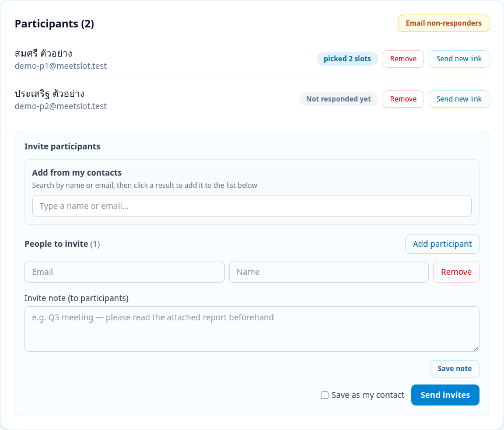Image resolution: width=504 pixels, height=430 pixels.
Task: Click into the Invite note textarea
Action: point(251,329)
